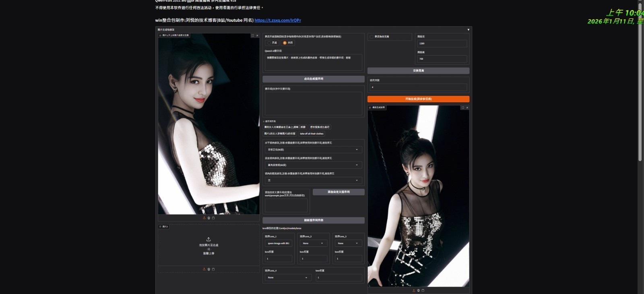Screen dimensions: 644x294
Task: Select the 关闭 radio option
Action: (285, 43)
